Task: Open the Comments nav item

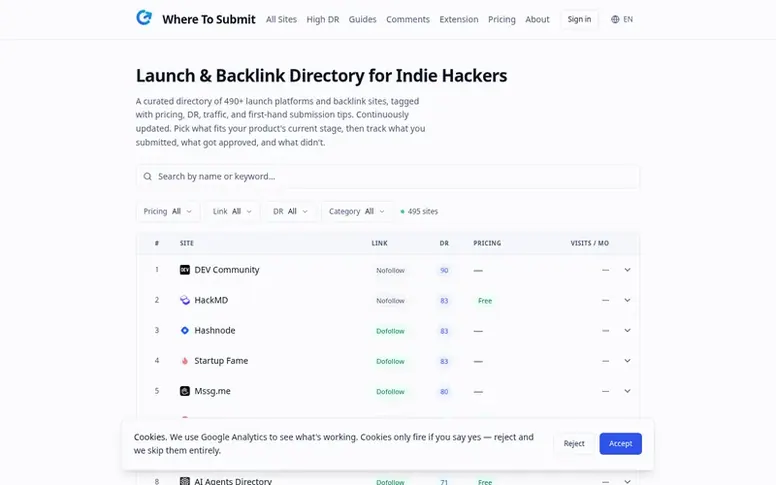Action: pos(408,19)
